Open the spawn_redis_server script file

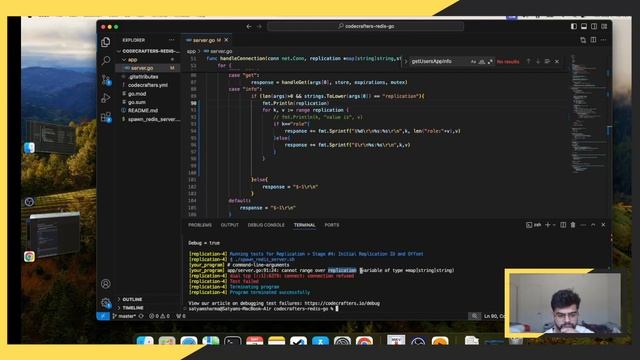click(x=149, y=119)
